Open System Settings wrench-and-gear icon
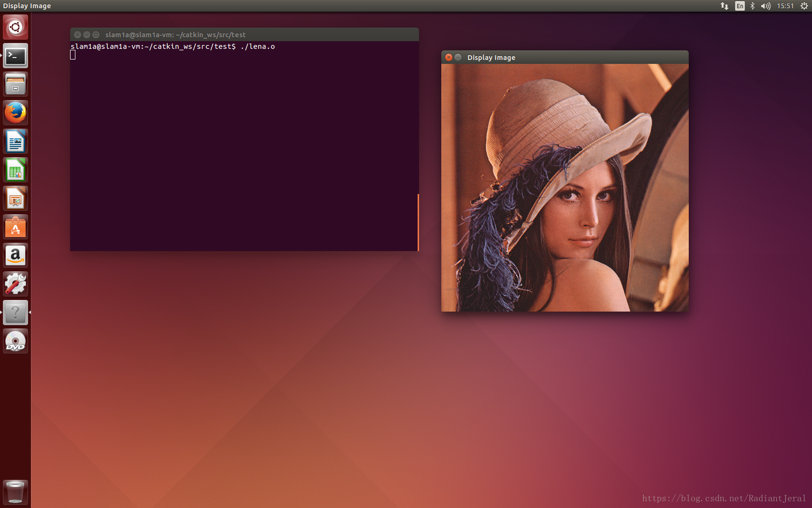This screenshot has height=508, width=812. 15,284
